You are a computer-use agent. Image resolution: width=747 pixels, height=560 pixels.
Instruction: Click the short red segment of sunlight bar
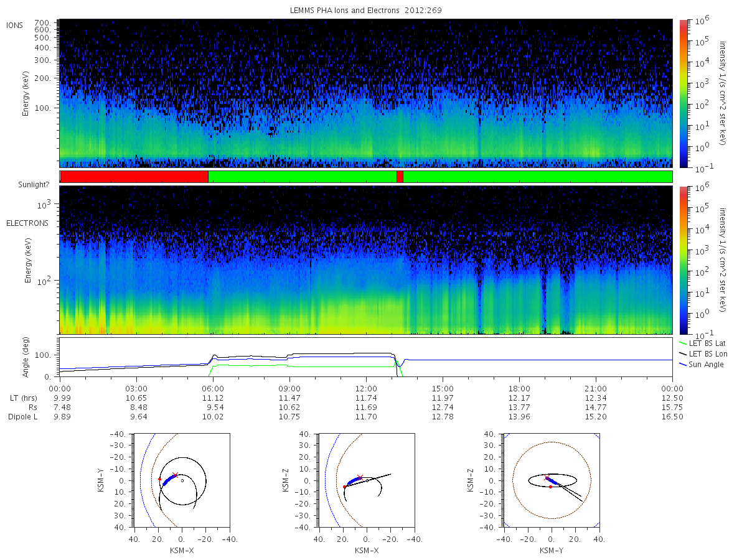click(400, 177)
